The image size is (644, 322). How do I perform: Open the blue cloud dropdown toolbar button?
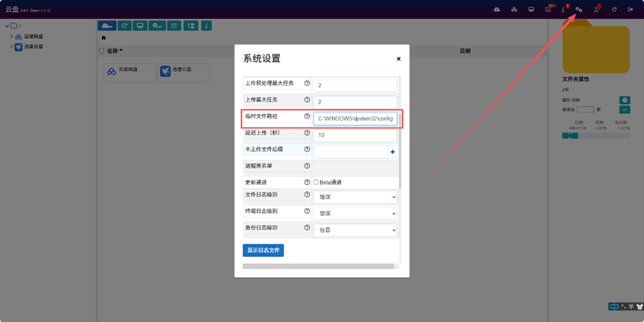point(106,25)
